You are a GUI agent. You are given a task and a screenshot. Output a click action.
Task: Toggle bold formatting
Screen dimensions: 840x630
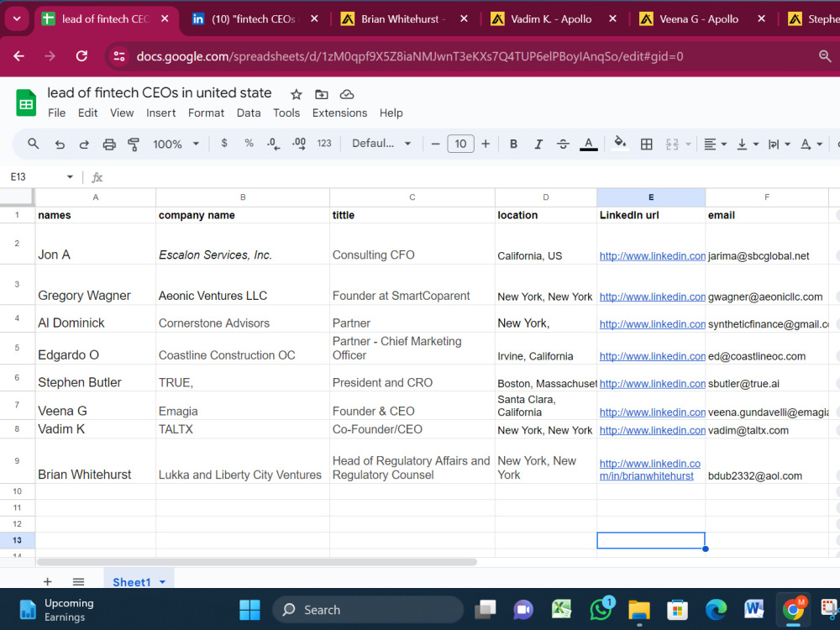(x=513, y=144)
